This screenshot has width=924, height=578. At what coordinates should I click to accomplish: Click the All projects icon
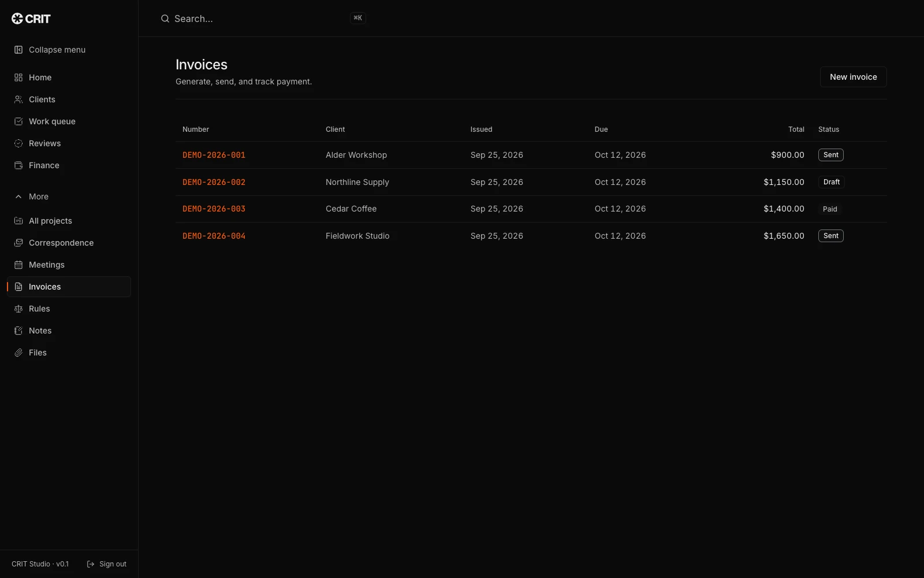(x=18, y=221)
